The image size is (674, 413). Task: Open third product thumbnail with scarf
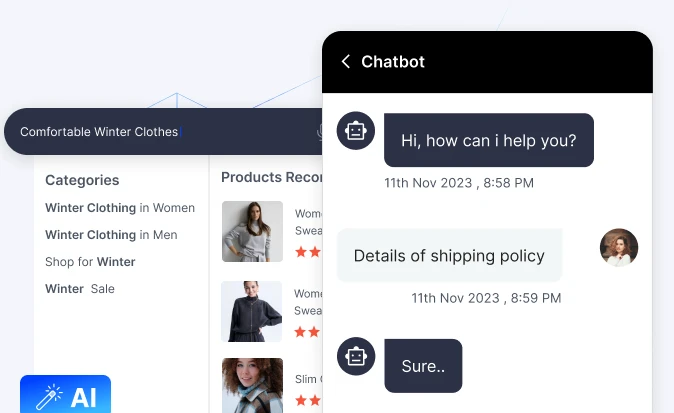252,385
